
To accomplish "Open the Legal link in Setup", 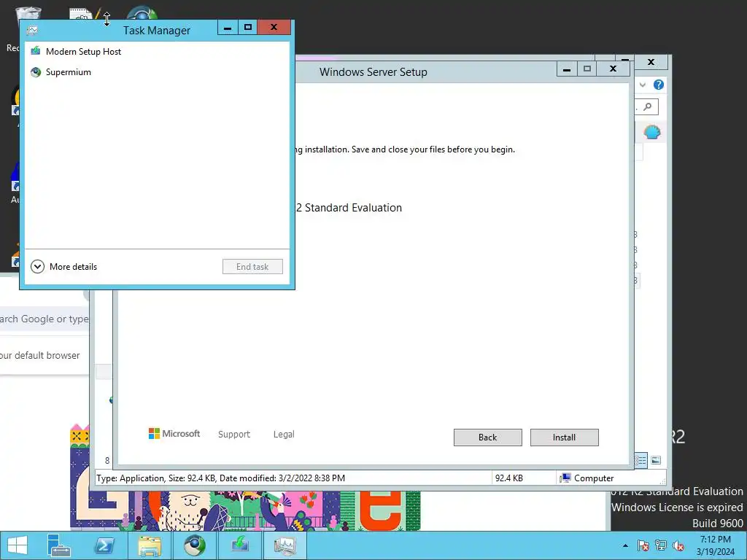I will tap(284, 434).
